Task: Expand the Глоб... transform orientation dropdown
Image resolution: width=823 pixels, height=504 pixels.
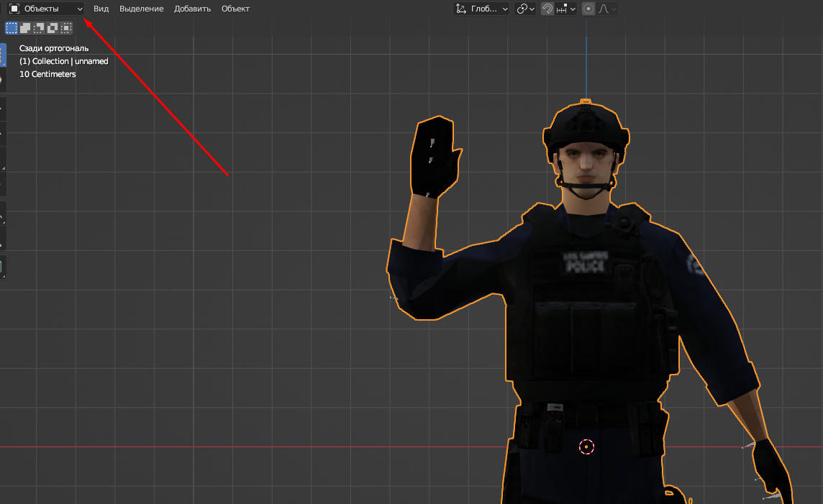Action: tap(481, 9)
